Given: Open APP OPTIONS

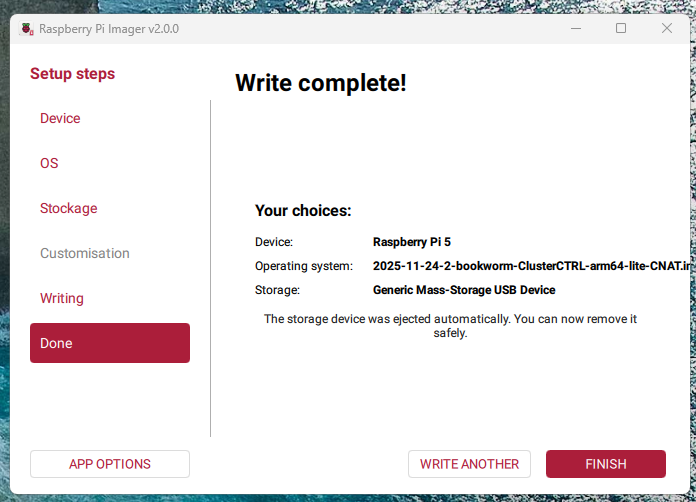Looking at the screenshot, I should point(110,464).
